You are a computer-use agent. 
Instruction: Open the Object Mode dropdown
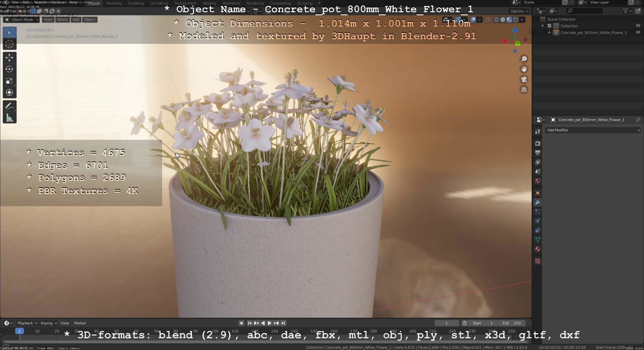pos(22,19)
